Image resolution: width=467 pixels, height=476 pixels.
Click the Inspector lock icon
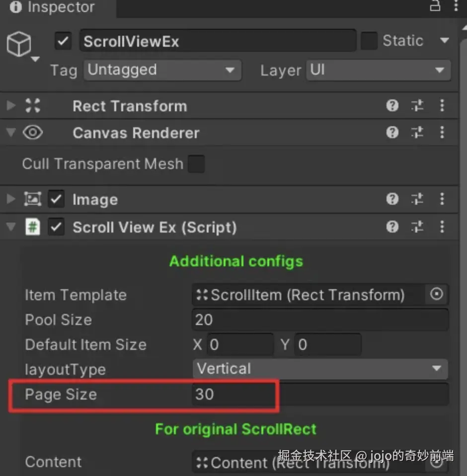(x=435, y=6)
